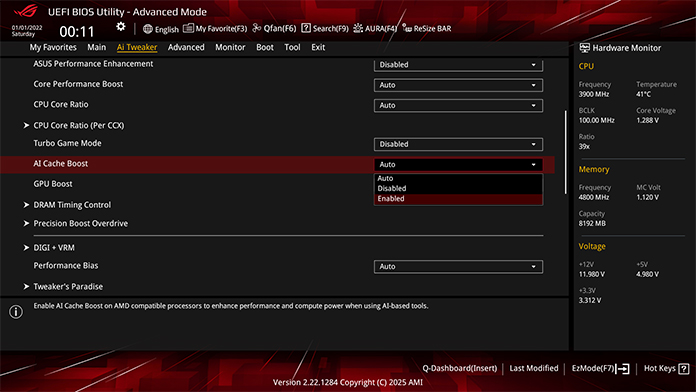Switch to My Favorites tab
Screen dimensions: 696x392
coord(53,47)
